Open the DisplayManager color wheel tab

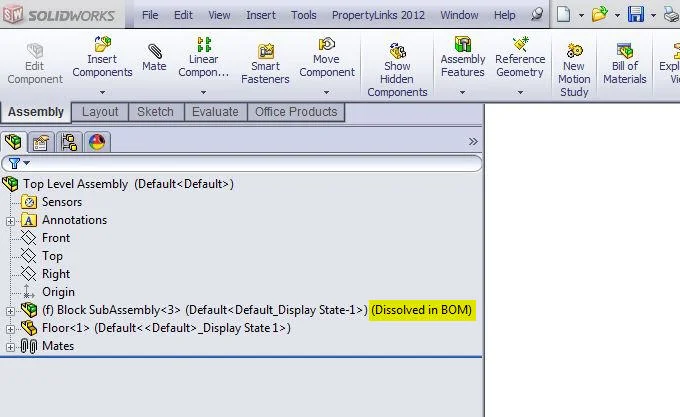coord(96,142)
